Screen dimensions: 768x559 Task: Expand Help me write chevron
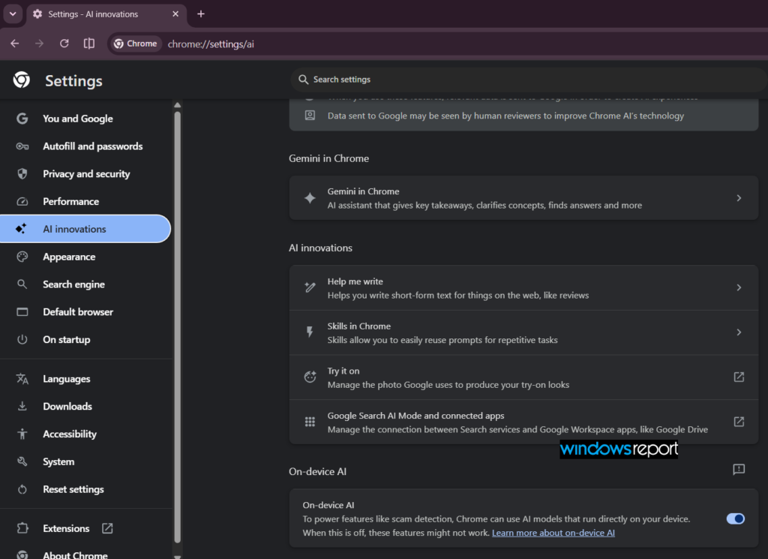coord(739,288)
